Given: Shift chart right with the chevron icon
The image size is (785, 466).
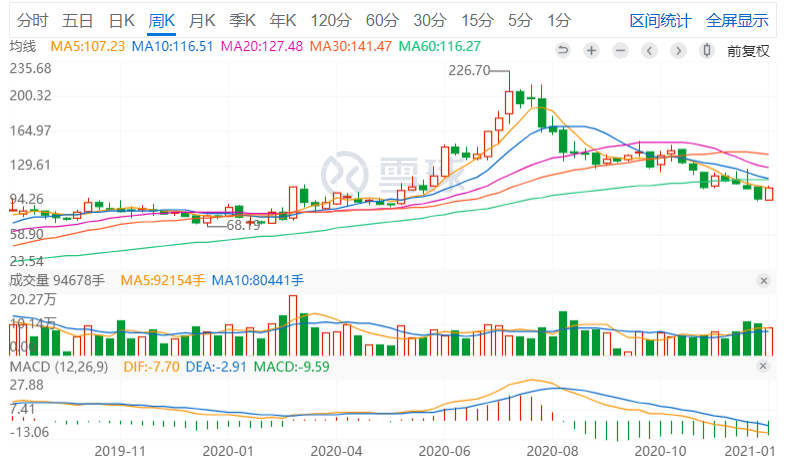Looking at the screenshot, I should (678, 51).
